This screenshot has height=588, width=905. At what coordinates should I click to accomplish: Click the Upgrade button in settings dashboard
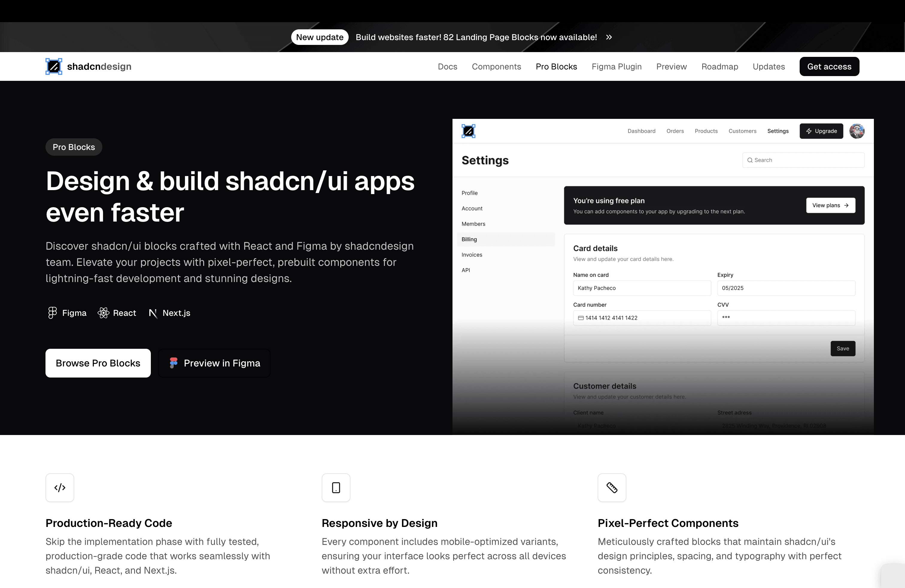[821, 131]
